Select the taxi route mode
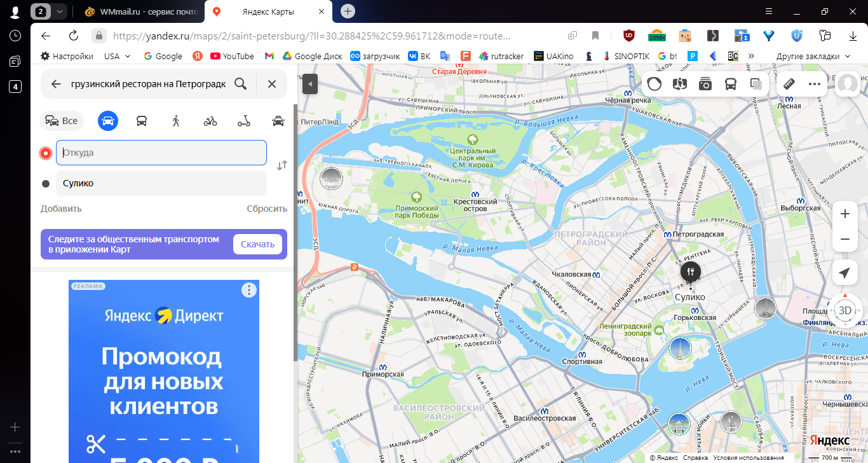The width and height of the screenshot is (868, 463). (x=278, y=121)
